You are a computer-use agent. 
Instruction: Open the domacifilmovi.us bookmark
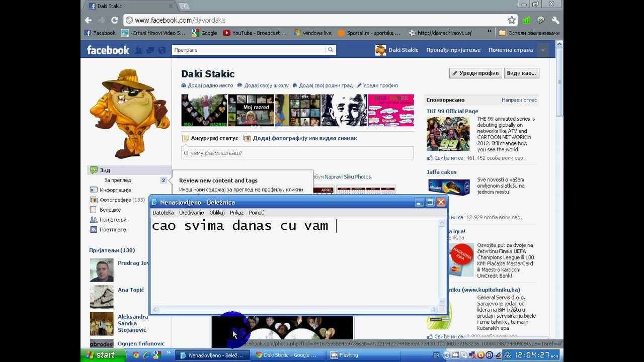click(440, 33)
